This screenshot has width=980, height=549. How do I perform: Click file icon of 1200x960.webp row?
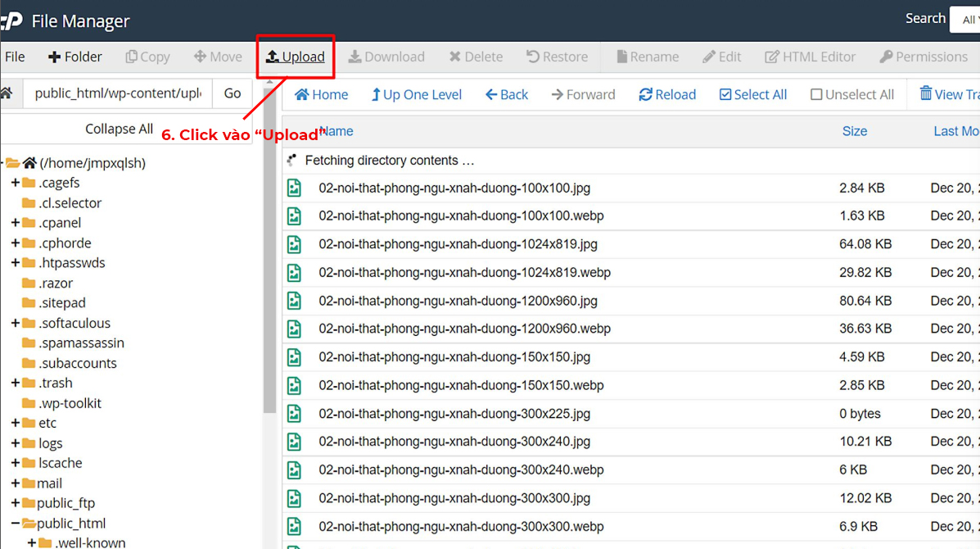pos(295,329)
